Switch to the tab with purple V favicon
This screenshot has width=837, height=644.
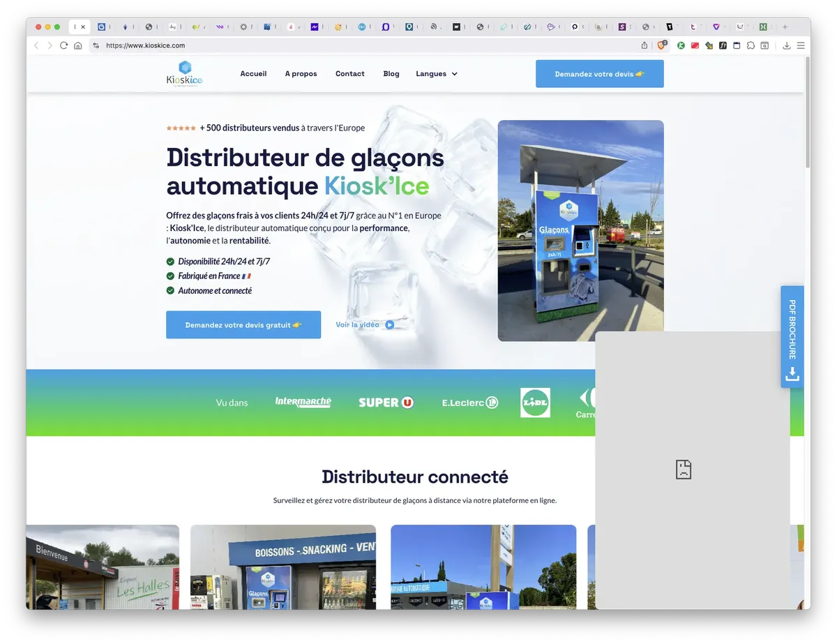(x=716, y=27)
